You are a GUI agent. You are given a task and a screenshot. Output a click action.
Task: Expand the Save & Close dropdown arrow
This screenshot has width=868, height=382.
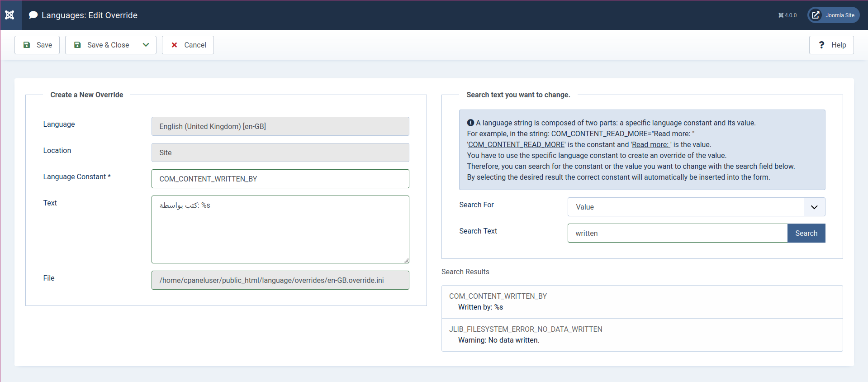pyautogui.click(x=146, y=45)
